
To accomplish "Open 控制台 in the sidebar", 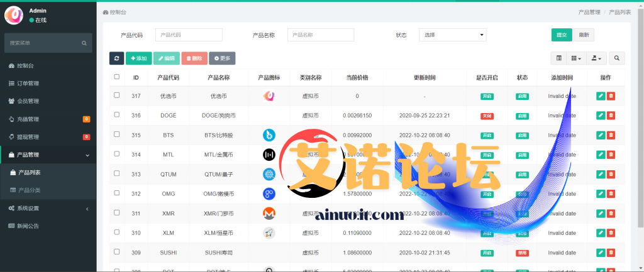I will (48, 65).
